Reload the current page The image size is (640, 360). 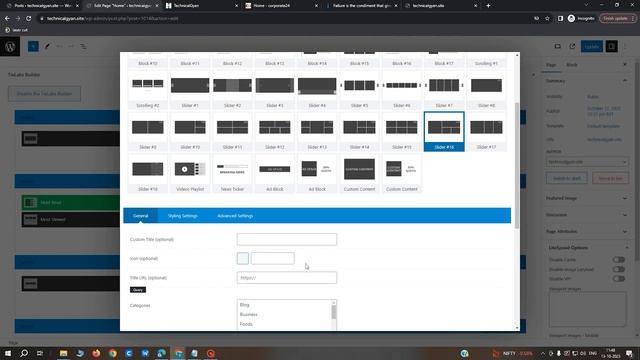[x=29, y=18]
